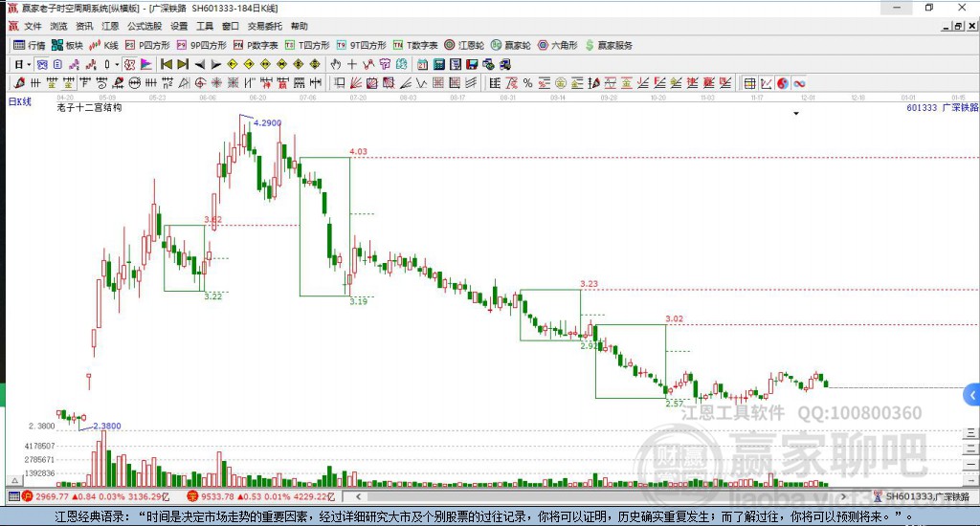Click the blue infinity symbol icon
This screenshot has width=980, height=526.
pos(799,83)
